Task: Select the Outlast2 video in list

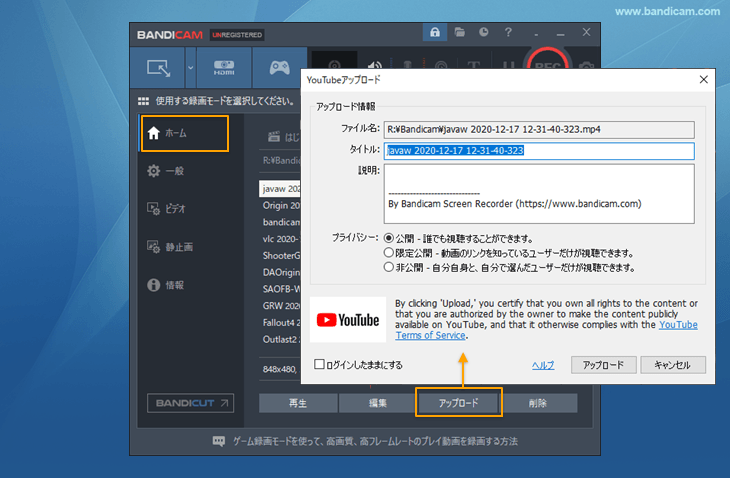Action: (280, 339)
